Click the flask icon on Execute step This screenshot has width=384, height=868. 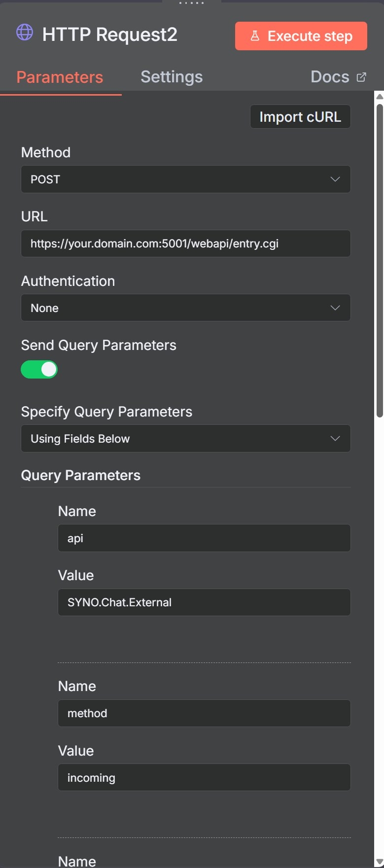[255, 36]
